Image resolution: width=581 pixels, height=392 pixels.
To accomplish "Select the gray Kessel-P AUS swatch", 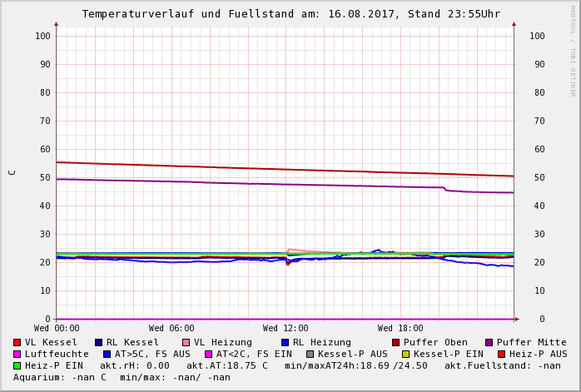I will click(310, 354).
